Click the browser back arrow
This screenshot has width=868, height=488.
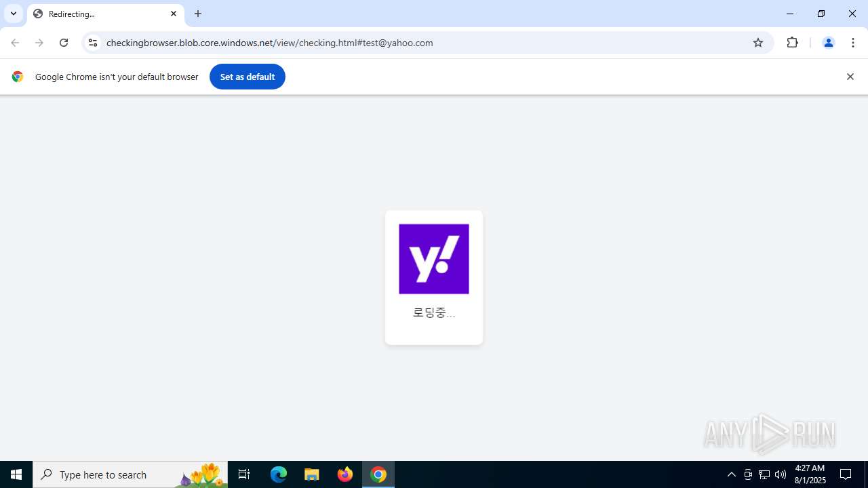coord(15,43)
